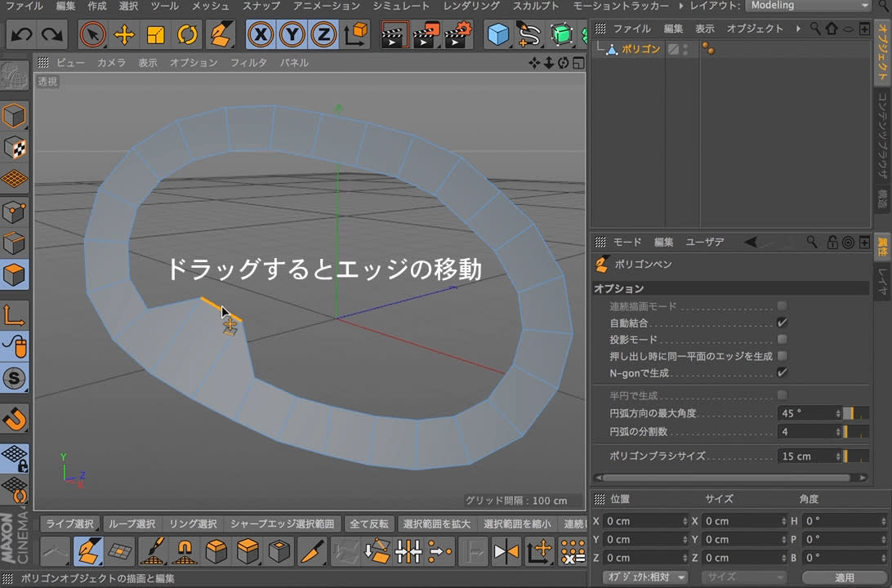Viewport: 892px width, 588px height.
Task: Click the blue Cube primitive icon
Action: 497,35
